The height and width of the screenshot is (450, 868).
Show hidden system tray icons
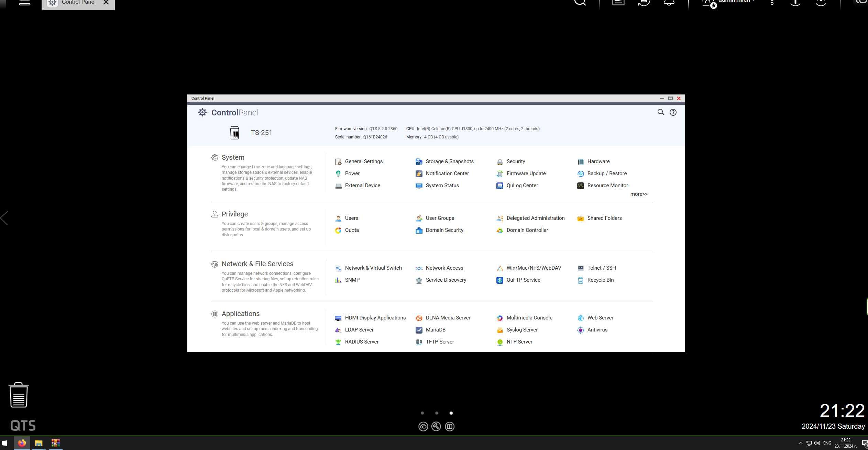point(800,443)
